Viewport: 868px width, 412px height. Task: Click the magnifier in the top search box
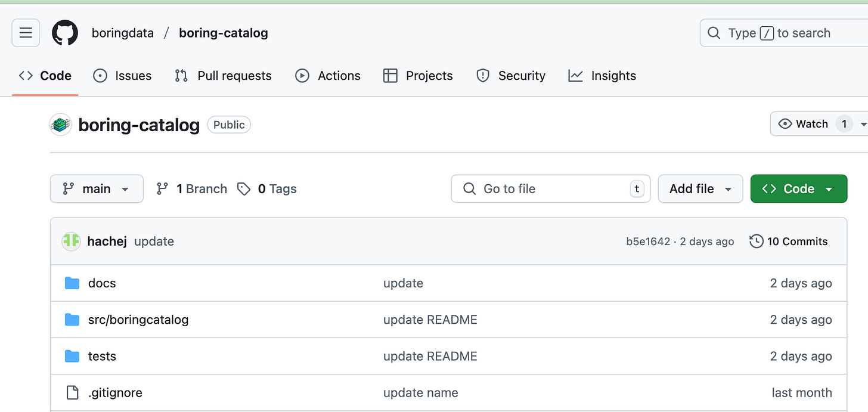tap(714, 33)
